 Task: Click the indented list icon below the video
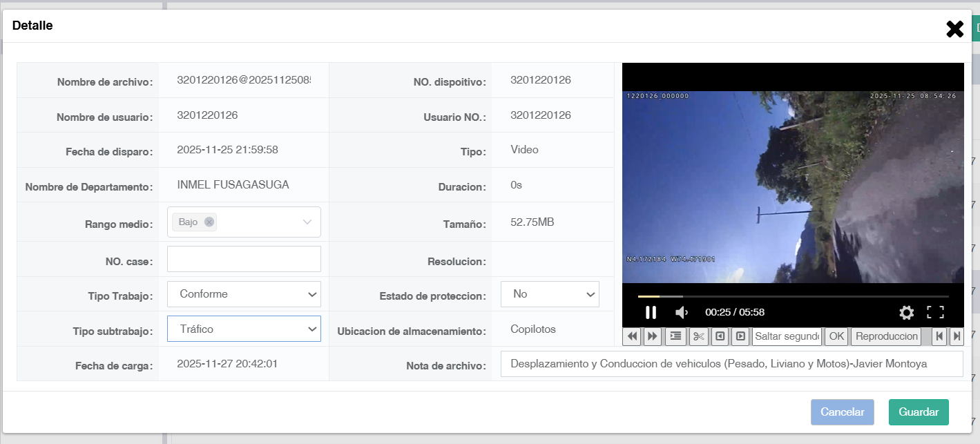[x=675, y=336]
